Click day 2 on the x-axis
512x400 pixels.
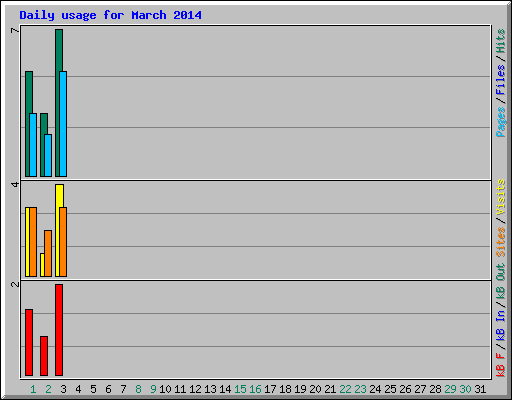pyautogui.click(x=48, y=389)
